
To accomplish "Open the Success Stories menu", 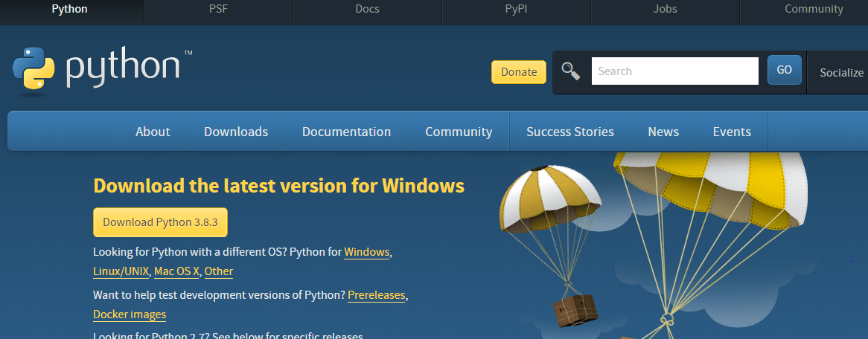I will 570,132.
